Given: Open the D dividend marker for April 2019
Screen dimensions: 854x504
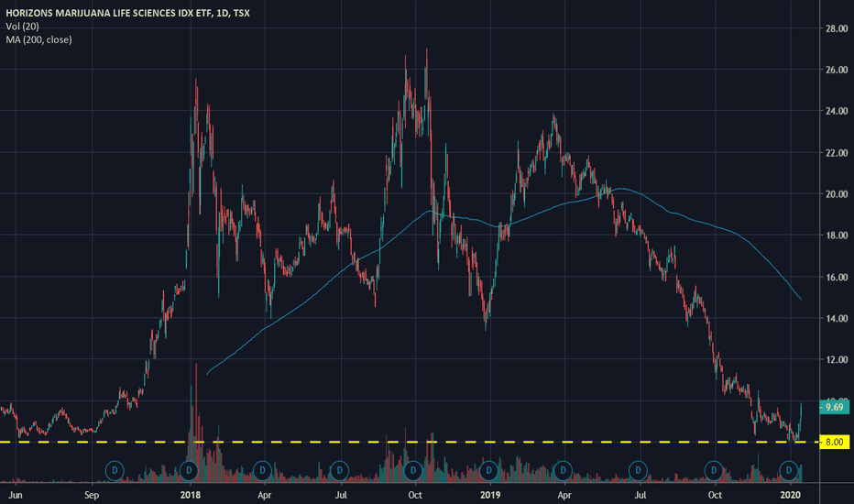Looking at the screenshot, I should [563, 470].
